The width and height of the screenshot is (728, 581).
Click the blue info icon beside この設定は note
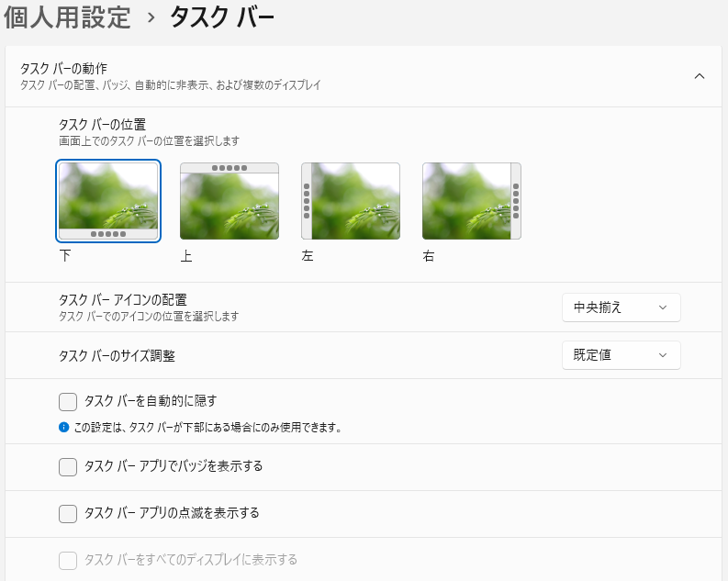point(64,428)
